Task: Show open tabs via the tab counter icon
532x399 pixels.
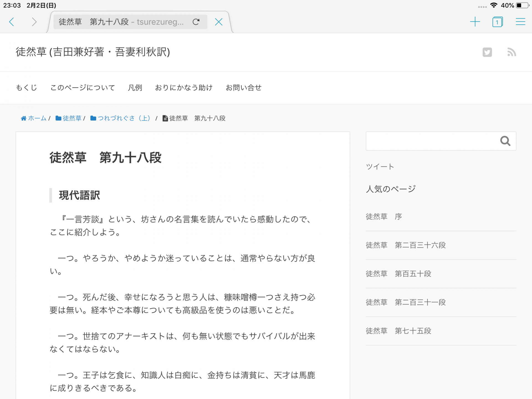Action: click(497, 22)
